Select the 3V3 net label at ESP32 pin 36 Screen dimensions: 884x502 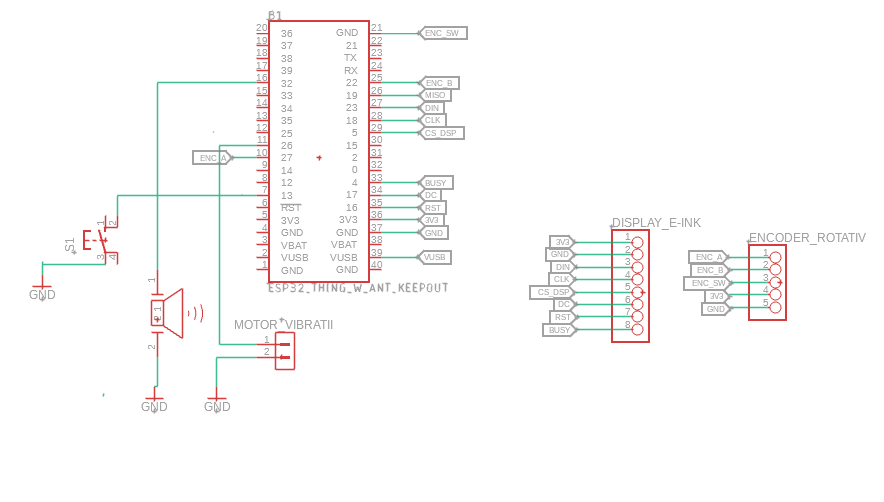tap(431, 220)
